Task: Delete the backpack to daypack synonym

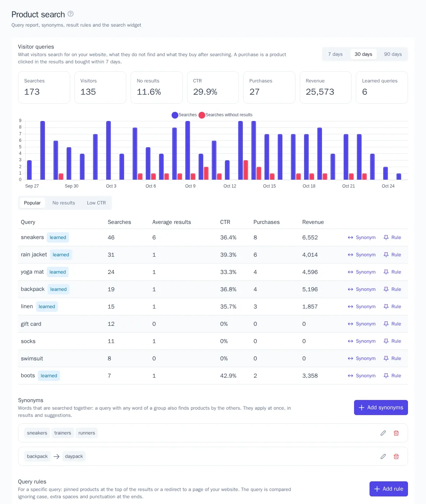Action: (x=396, y=456)
